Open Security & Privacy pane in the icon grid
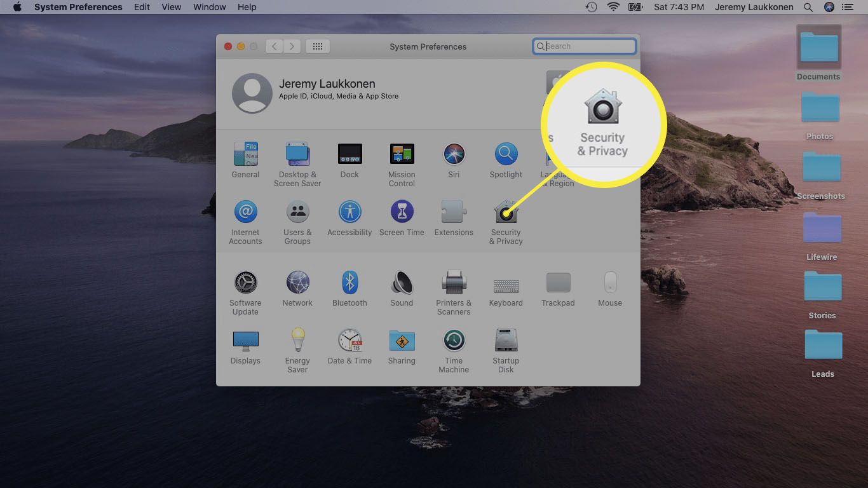 click(506, 222)
